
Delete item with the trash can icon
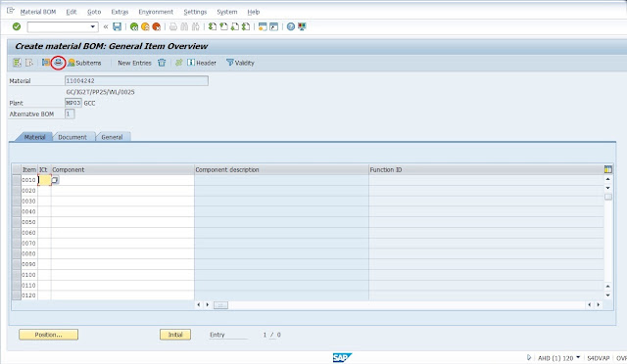click(162, 63)
